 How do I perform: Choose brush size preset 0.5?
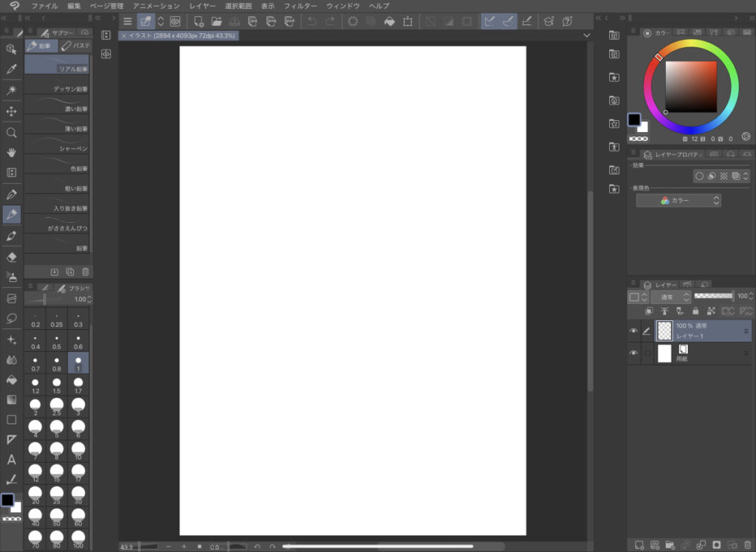57,342
